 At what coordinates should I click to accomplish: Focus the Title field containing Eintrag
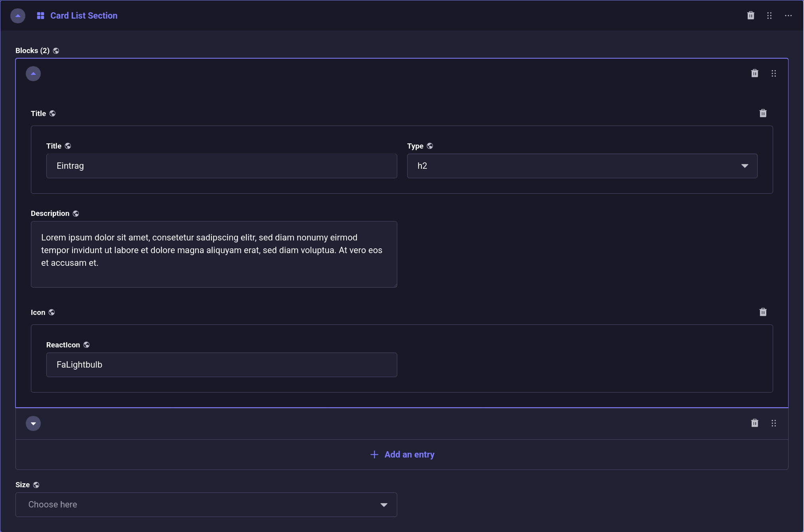point(221,166)
